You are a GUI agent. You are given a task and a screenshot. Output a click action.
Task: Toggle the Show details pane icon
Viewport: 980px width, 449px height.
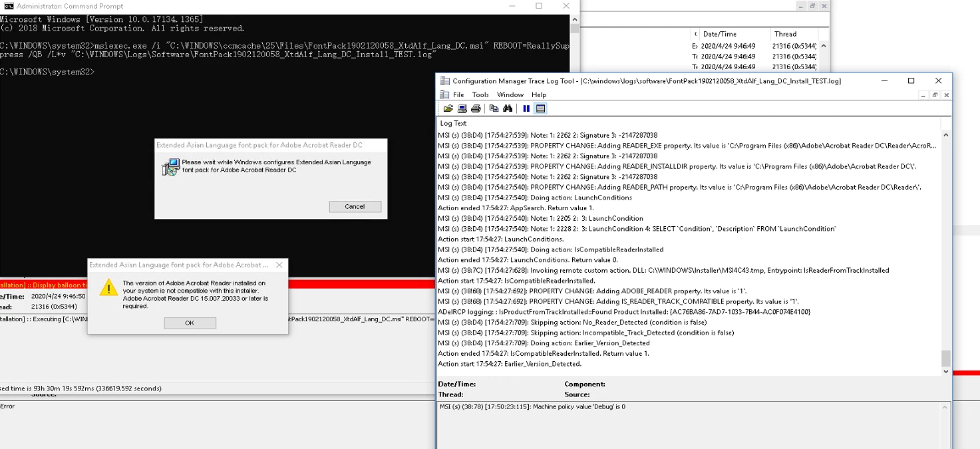540,108
